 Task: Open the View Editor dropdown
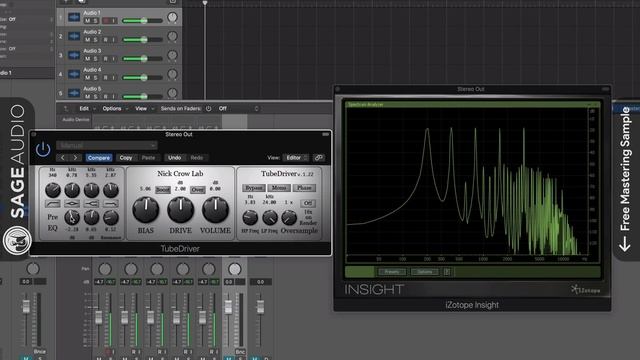point(296,158)
